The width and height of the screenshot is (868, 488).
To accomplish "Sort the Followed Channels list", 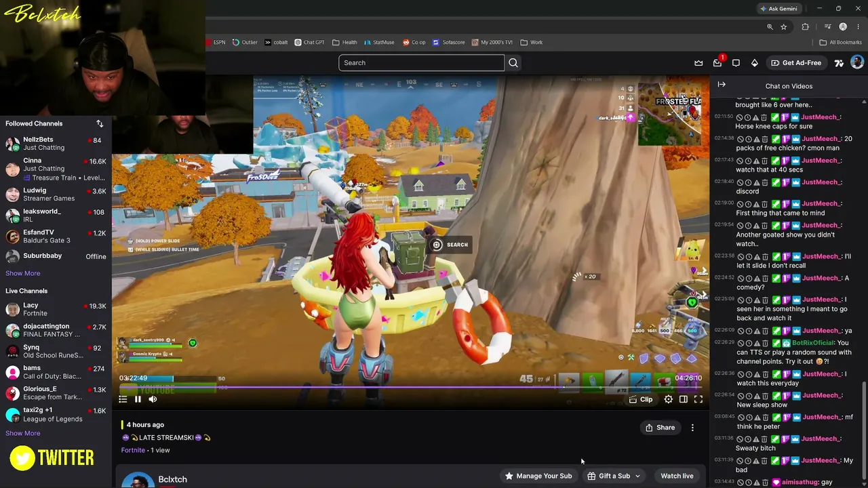I will pos(100,123).
